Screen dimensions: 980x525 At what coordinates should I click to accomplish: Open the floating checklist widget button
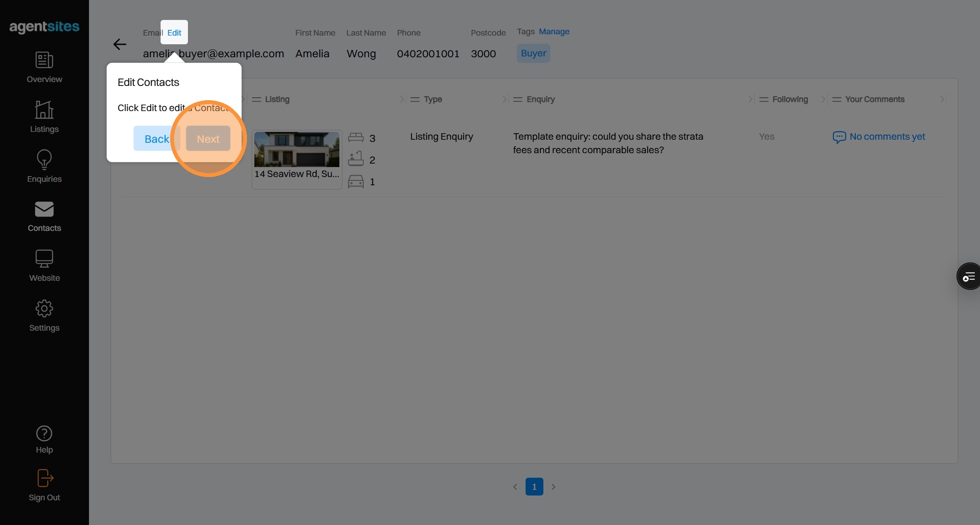coord(969,276)
